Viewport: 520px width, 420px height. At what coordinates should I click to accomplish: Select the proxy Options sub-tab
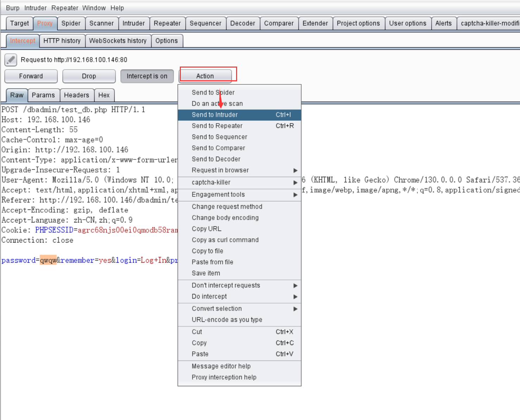coord(167,41)
